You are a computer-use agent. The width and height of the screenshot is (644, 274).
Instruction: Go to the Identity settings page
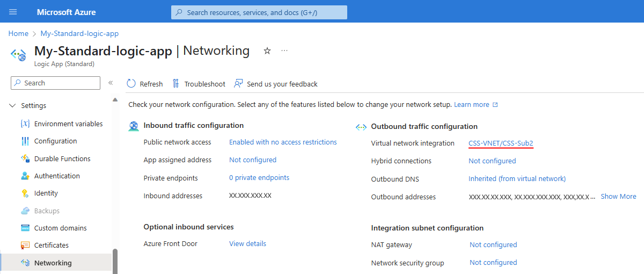[46, 193]
